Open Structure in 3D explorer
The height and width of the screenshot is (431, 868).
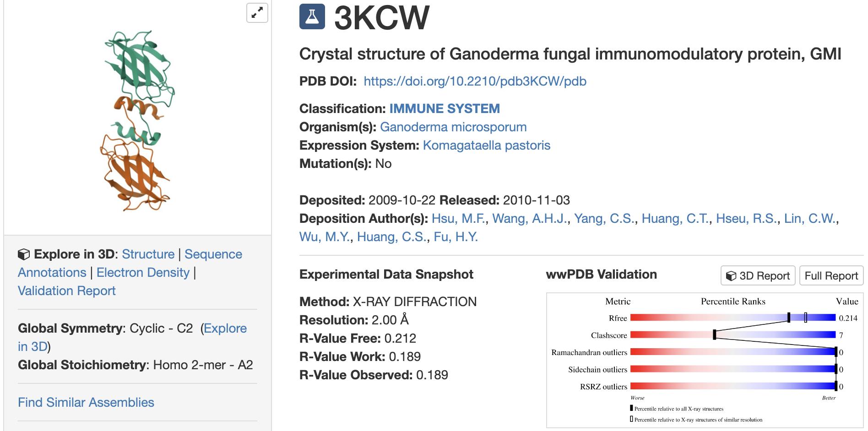[148, 254]
